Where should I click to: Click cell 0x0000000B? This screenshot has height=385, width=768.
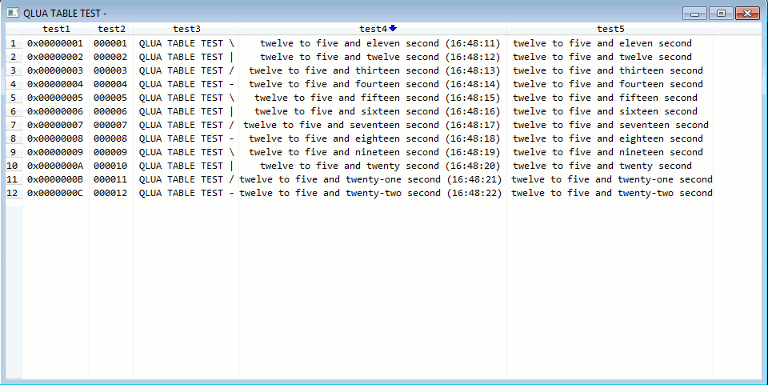[x=56, y=179]
